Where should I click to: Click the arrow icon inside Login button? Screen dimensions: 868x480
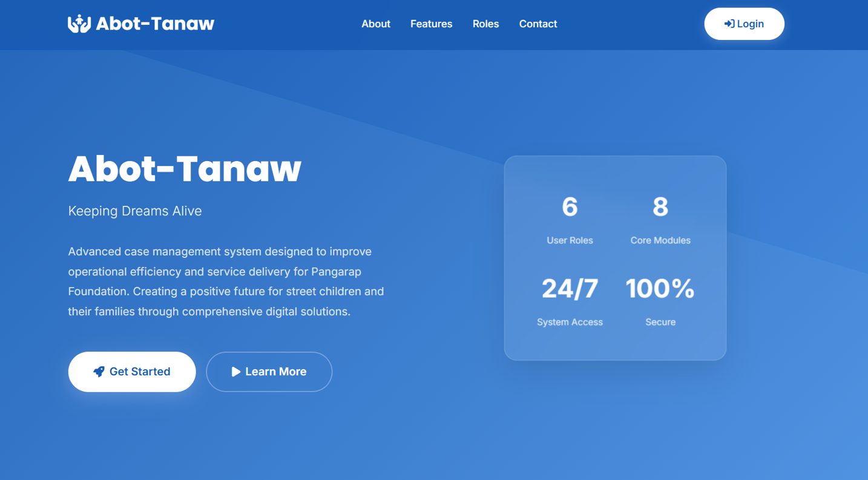pyautogui.click(x=728, y=24)
